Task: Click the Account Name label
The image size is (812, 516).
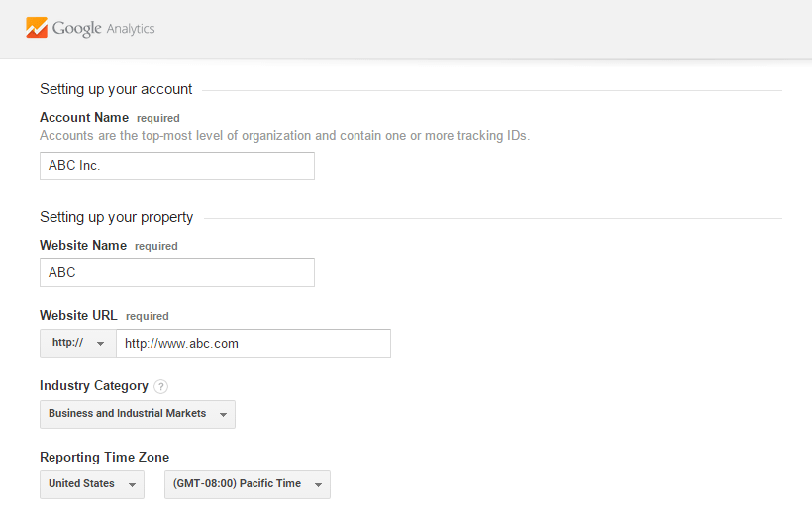Action: coord(84,118)
